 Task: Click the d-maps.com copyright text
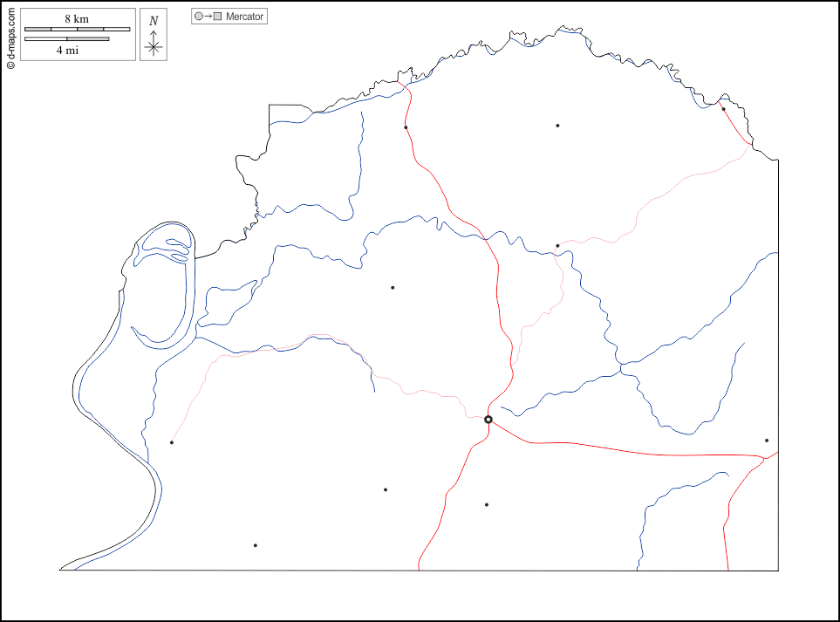10,38
